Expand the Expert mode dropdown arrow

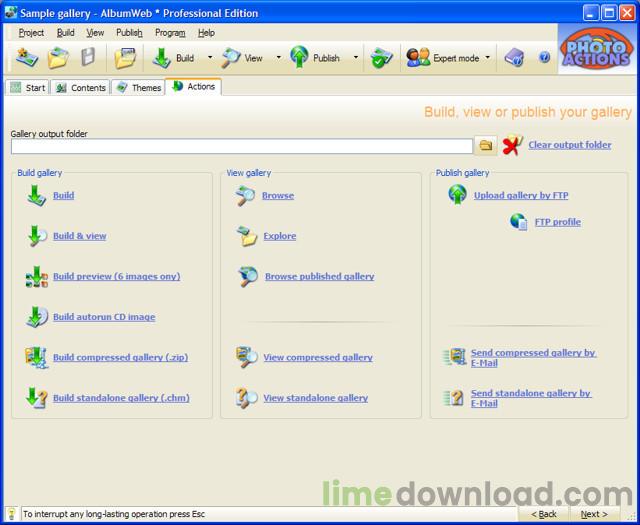pyautogui.click(x=488, y=58)
